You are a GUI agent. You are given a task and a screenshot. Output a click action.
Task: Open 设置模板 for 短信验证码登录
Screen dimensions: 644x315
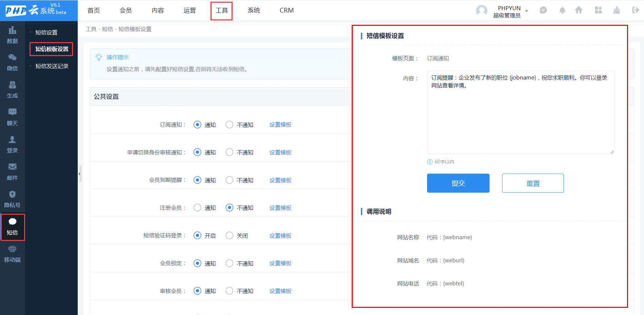click(x=280, y=236)
